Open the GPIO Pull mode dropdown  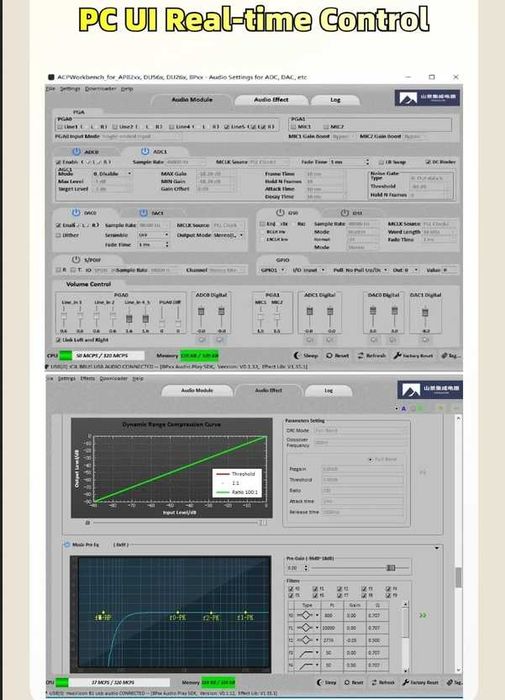click(366, 270)
